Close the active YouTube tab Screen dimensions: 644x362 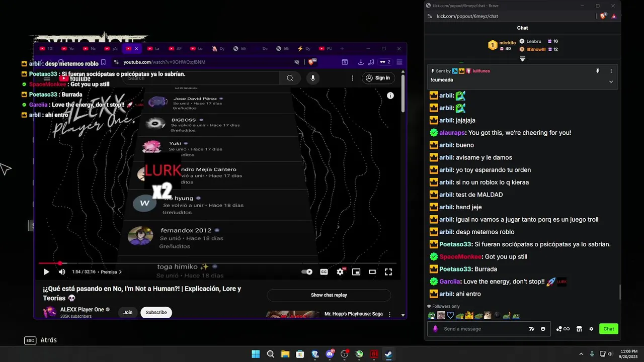(x=136, y=49)
